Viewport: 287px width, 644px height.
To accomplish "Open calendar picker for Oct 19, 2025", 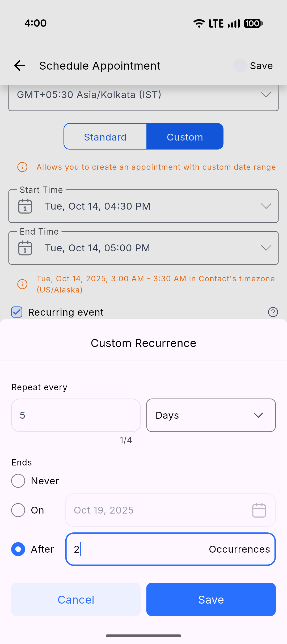I will (259, 510).
